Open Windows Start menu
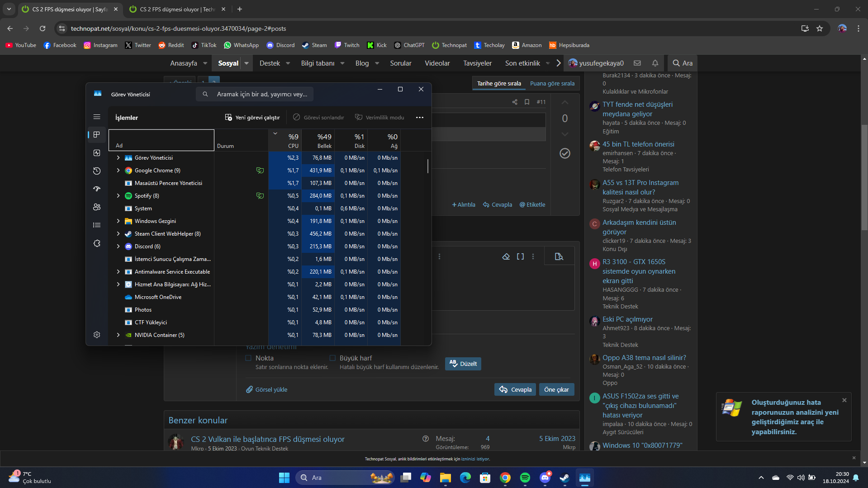 284,478
